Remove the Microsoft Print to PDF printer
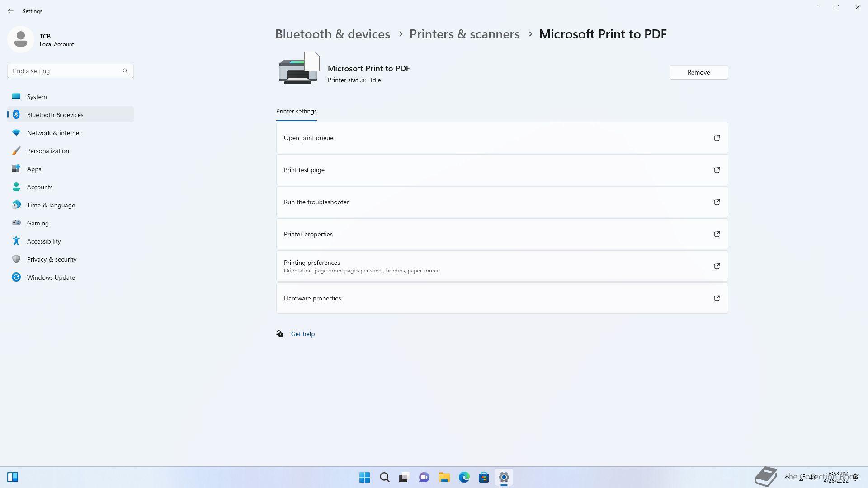868x488 pixels. click(698, 72)
